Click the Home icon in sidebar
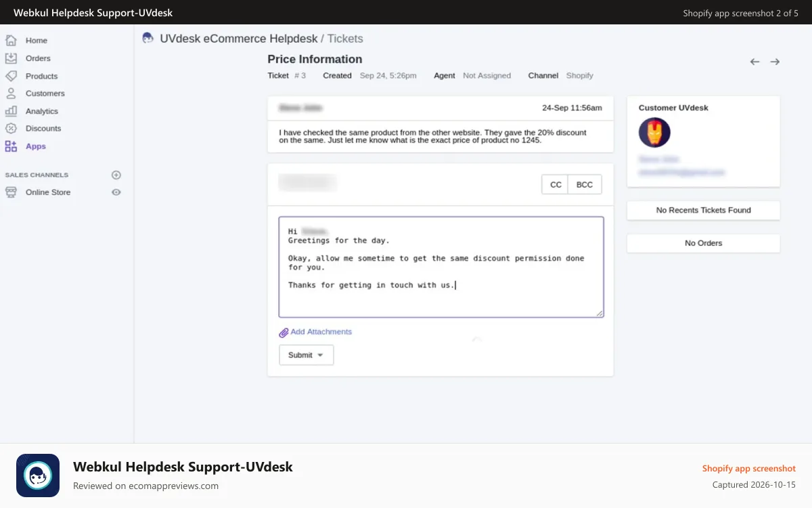Screen dimensions: 812x508 (11, 41)
